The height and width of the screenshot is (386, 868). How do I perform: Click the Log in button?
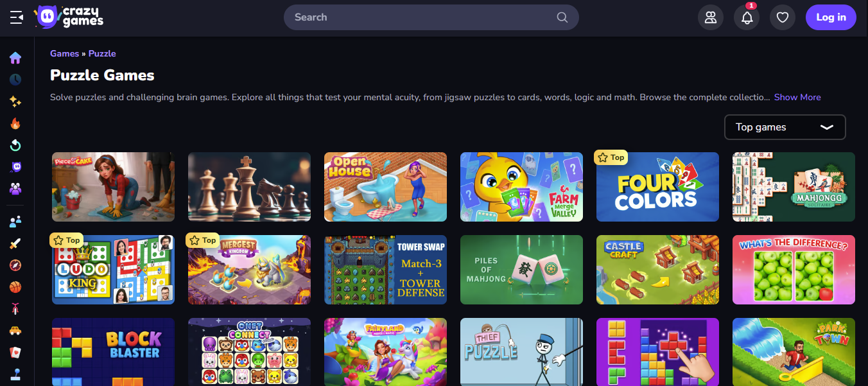point(831,17)
